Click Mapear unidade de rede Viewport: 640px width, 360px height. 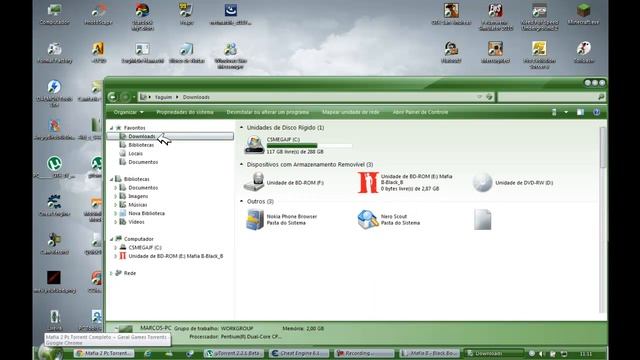pyautogui.click(x=351, y=112)
